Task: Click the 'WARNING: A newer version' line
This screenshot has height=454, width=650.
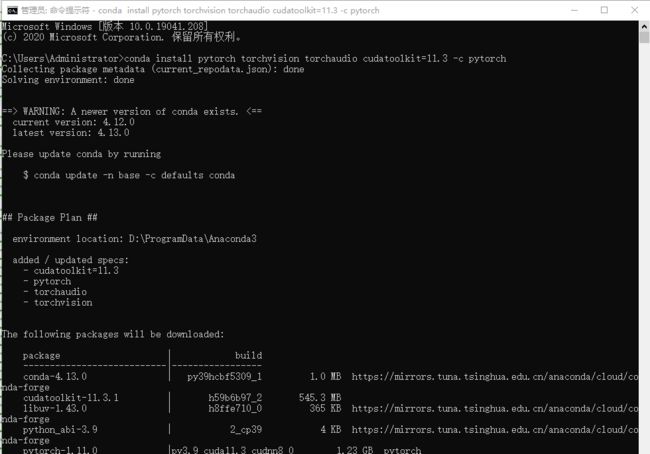Action: (x=132, y=112)
